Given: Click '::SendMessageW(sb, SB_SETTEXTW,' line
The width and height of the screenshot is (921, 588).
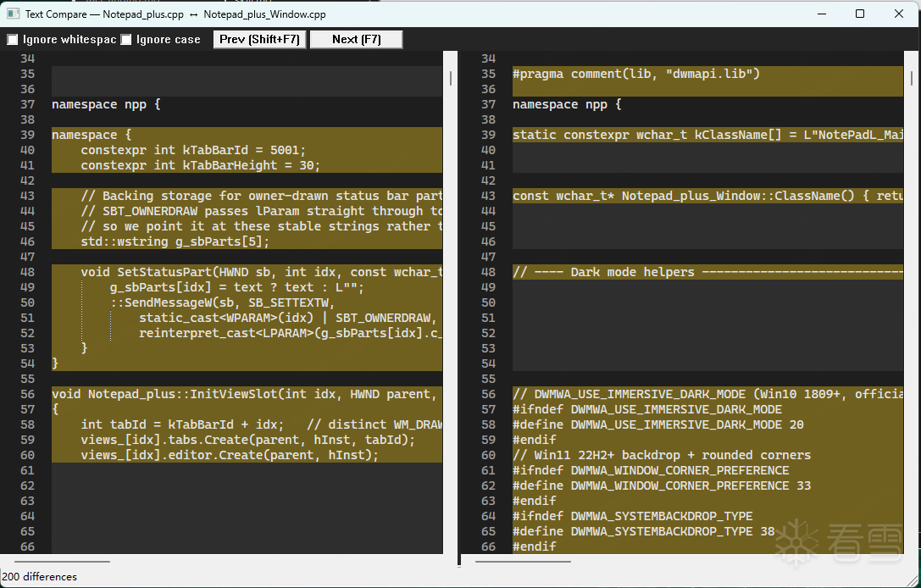Looking at the screenshot, I should [x=222, y=303].
